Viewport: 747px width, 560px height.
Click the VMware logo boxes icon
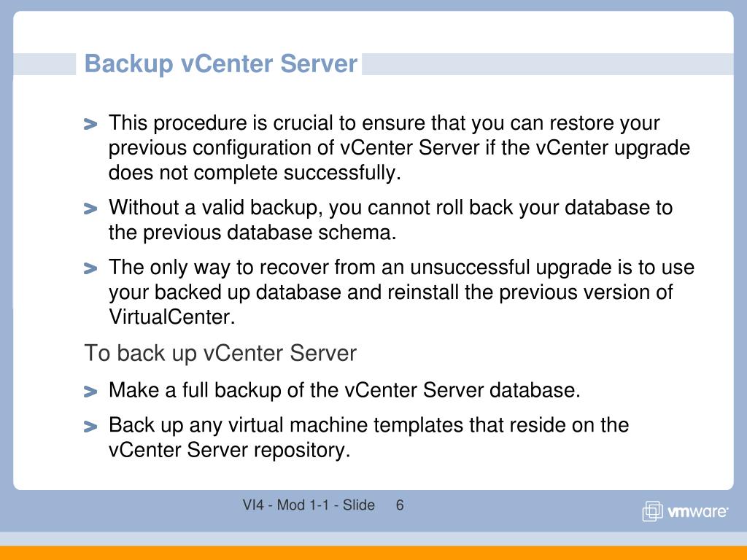tap(653, 511)
